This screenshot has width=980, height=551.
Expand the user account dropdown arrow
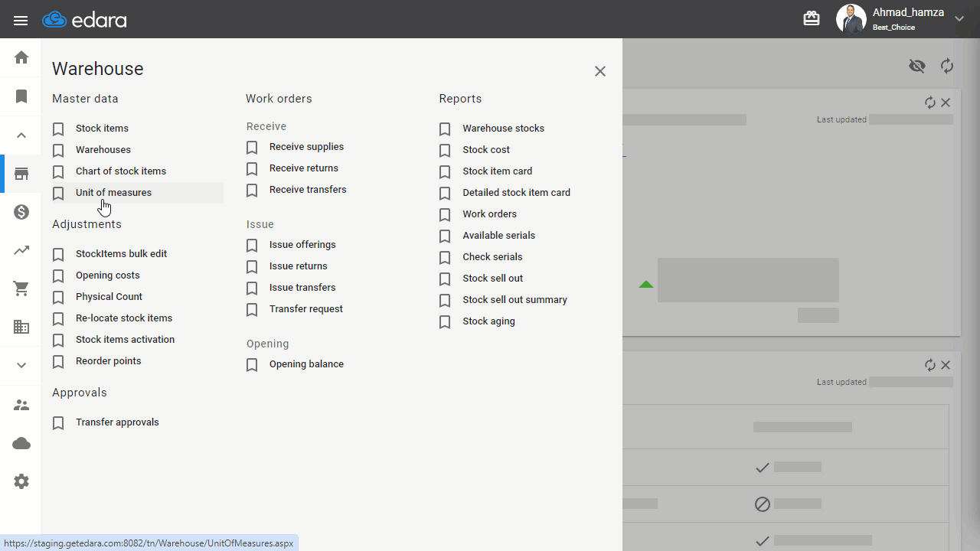coord(959,19)
